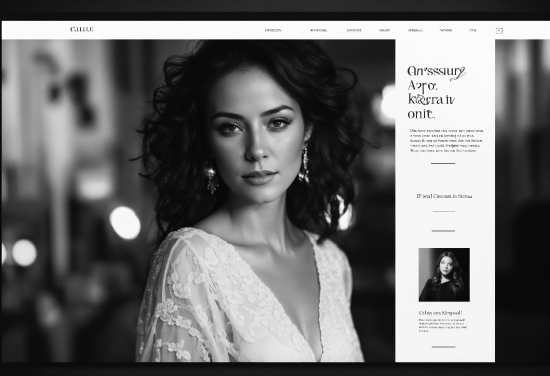Open the small portrait thumbnail in the sidebar
This screenshot has height=376, width=550.
[x=444, y=275]
